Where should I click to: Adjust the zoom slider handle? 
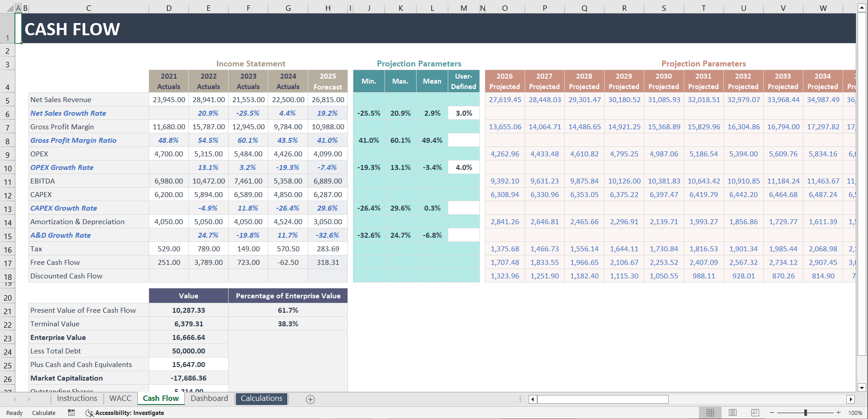(805, 413)
